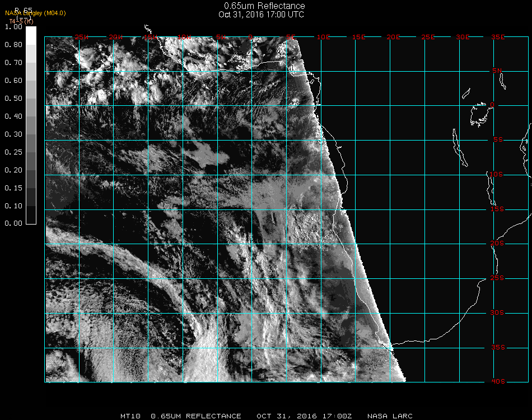This screenshot has height=420, width=532.
Task: Click the Oct 31, 2016 17:00 UTC timestamp
Action: [261, 15]
